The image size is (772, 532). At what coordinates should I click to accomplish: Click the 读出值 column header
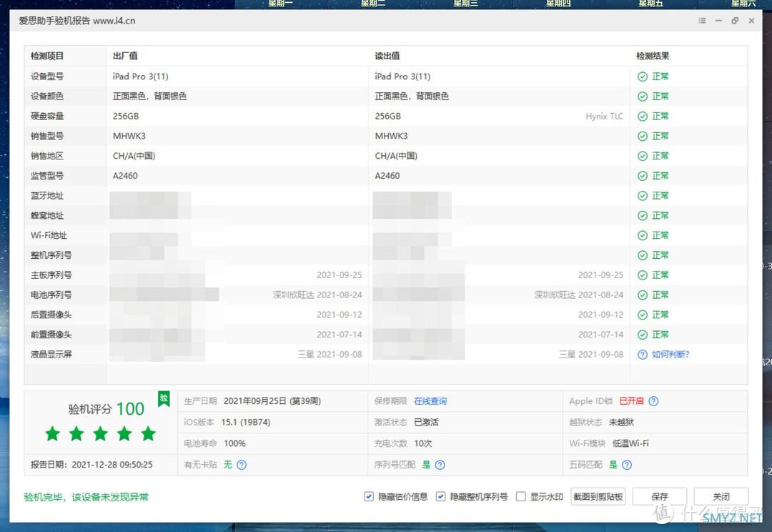click(387, 56)
